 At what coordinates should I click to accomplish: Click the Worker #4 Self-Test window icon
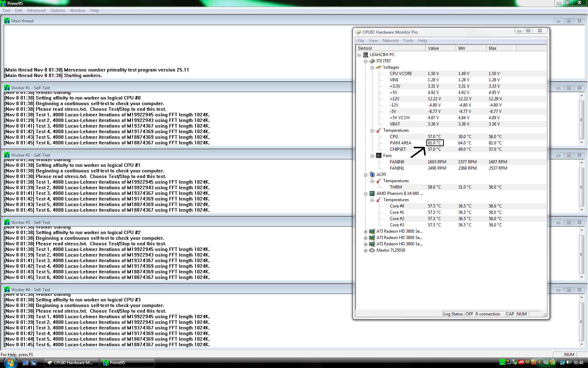(x=7, y=289)
